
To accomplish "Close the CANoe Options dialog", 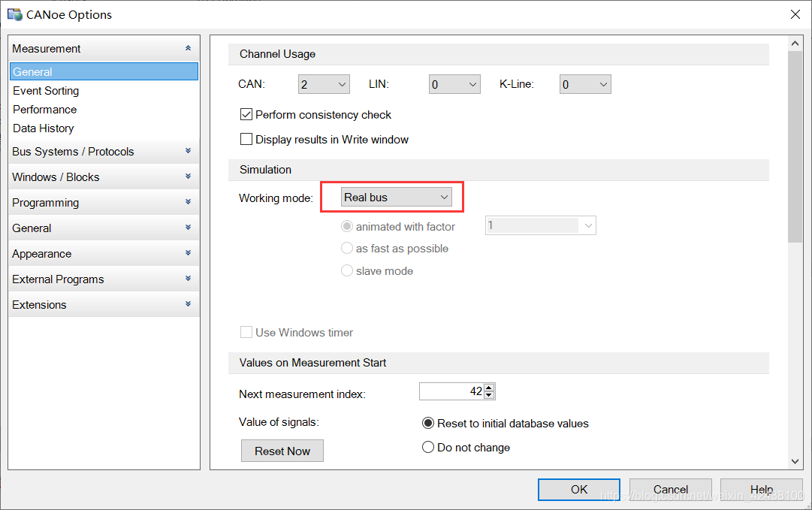I will tap(795, 14).
